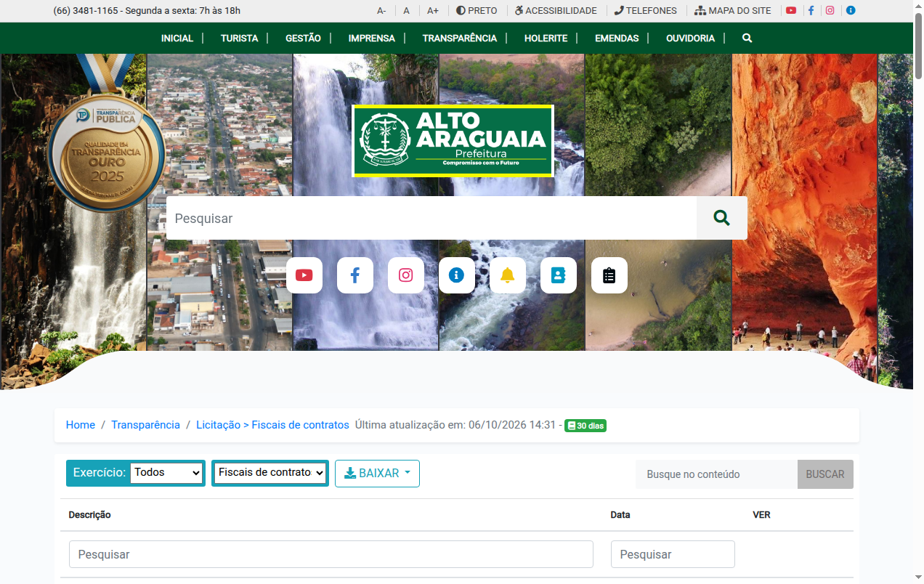
Task: Open the Facebook icon in the top bar
Action: [811, 11]
